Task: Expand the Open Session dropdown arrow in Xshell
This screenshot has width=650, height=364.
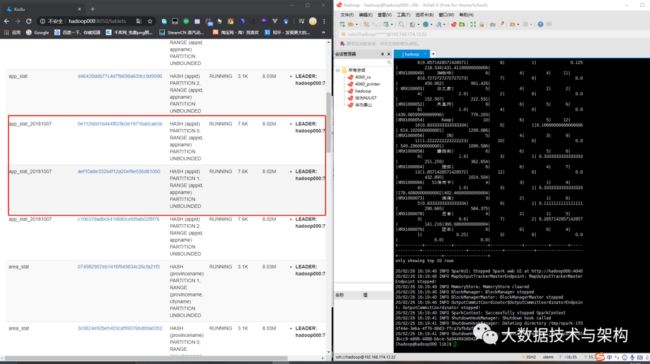Action: point(356,25)
